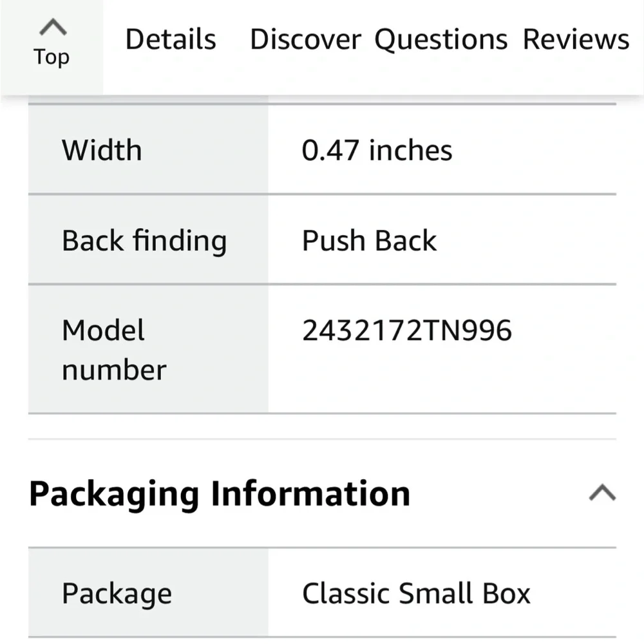The width and height of the screenshot is (644, 644).
Task: Select the Push Back value
Action: tap(369, 240)
